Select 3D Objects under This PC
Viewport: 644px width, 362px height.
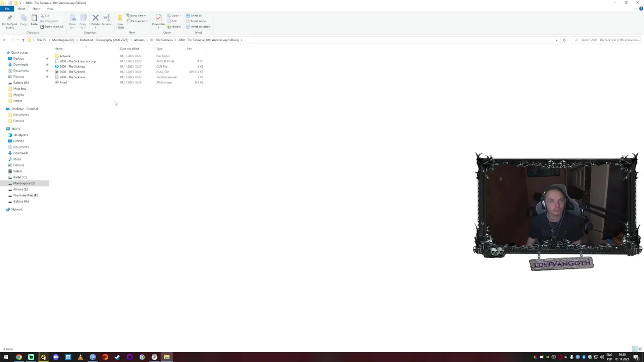(x=20, y=135)
